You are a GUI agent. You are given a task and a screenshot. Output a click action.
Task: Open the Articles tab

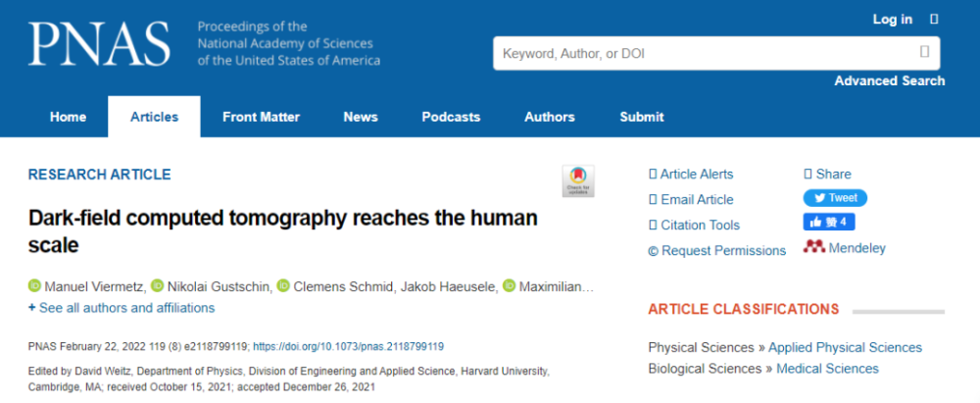pyautogui.click(x=155, y=117)
